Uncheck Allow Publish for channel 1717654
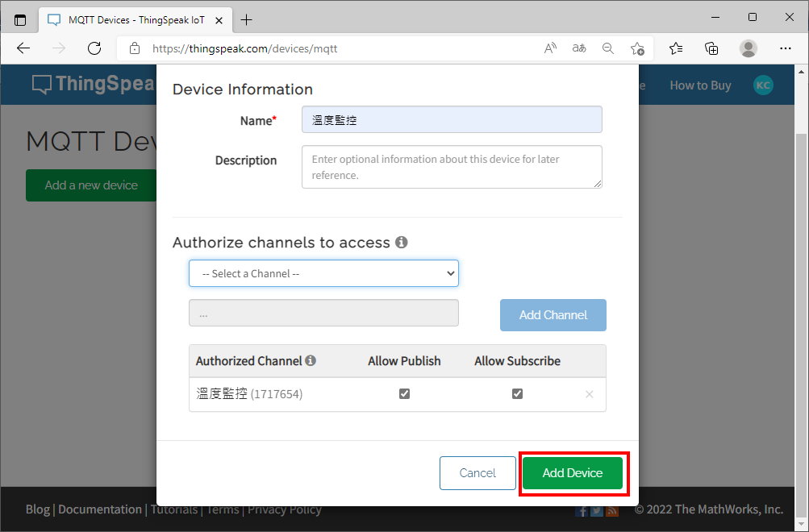 [405, 394]
